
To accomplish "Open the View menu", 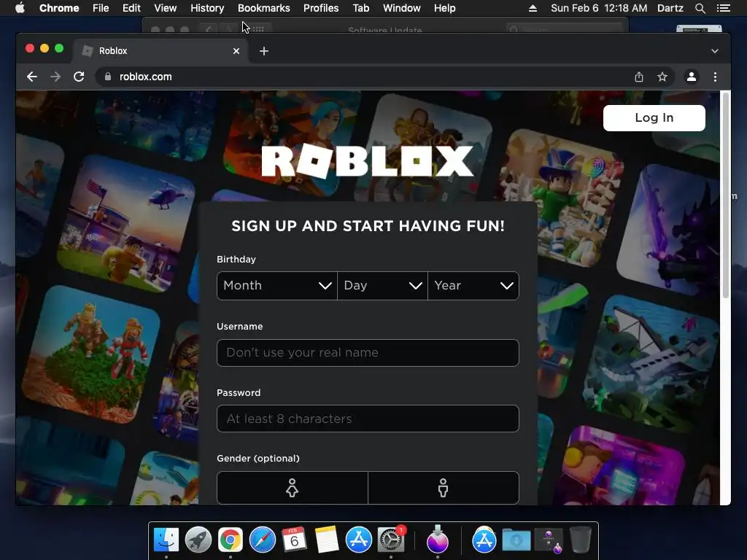I will 166,8.
